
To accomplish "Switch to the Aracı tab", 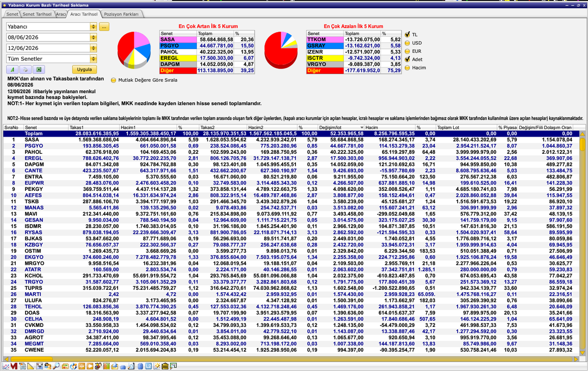I will pyautogui.click(x=61, y=15).
